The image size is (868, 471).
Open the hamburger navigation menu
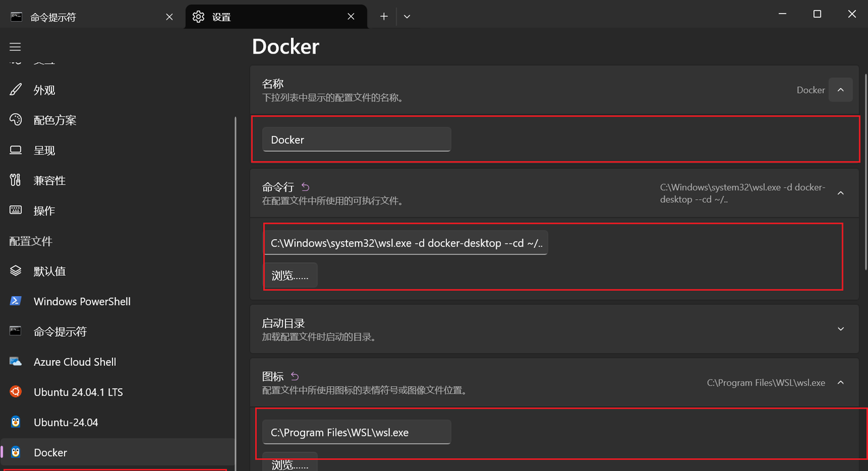14,47
